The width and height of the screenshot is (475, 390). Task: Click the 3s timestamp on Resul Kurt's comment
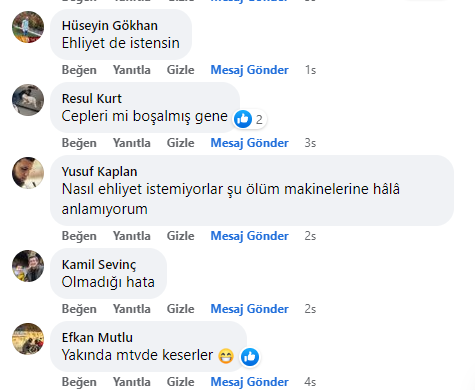[310, 143]
